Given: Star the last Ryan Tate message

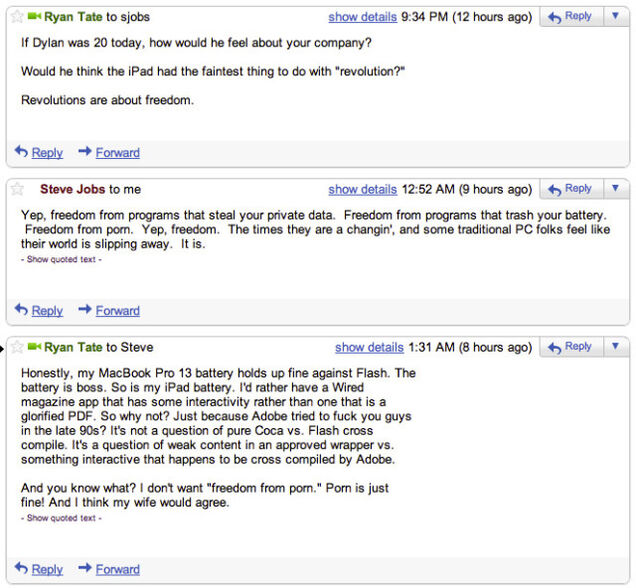Looking at the screenshot, I should (17, 347).
